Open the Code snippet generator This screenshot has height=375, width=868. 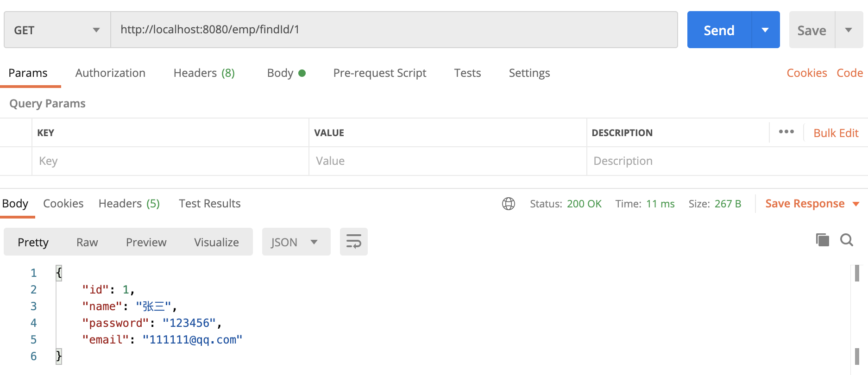click(x=849, y=73)
